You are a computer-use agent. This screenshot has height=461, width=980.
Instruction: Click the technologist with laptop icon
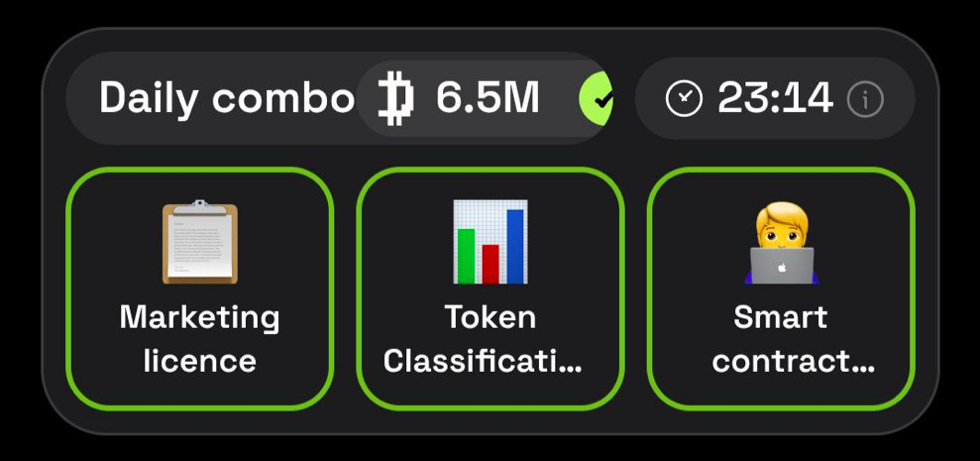781,243
